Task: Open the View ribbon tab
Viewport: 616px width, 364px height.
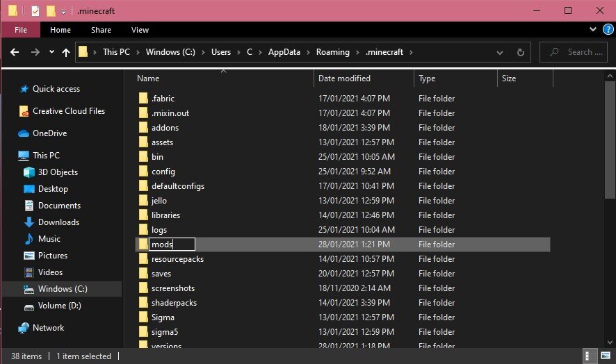Action: (x=140, y=30)
